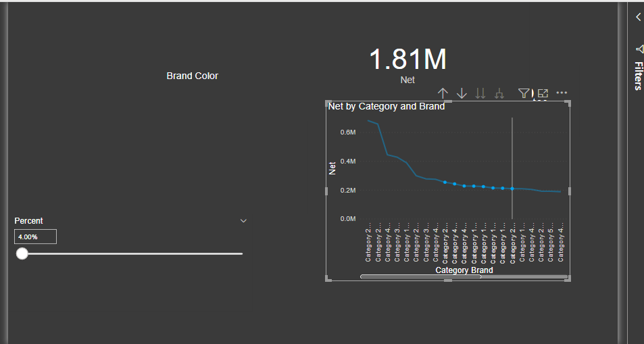Open More options ellipsis menu

[x=562, y=93]
